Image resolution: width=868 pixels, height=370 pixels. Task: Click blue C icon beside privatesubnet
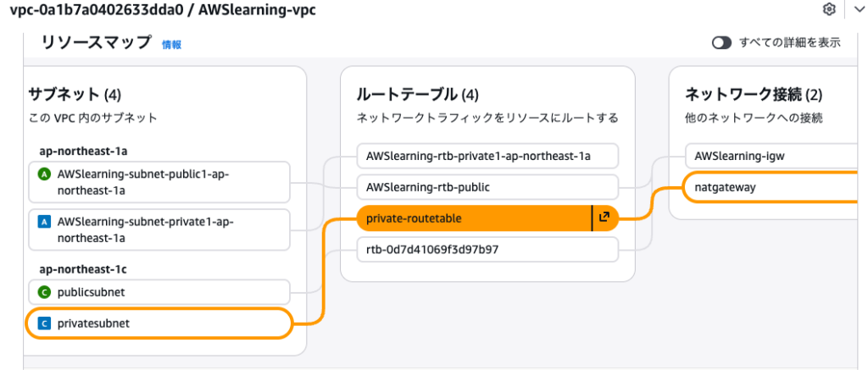pyautogui.click(x=45, y=323)
